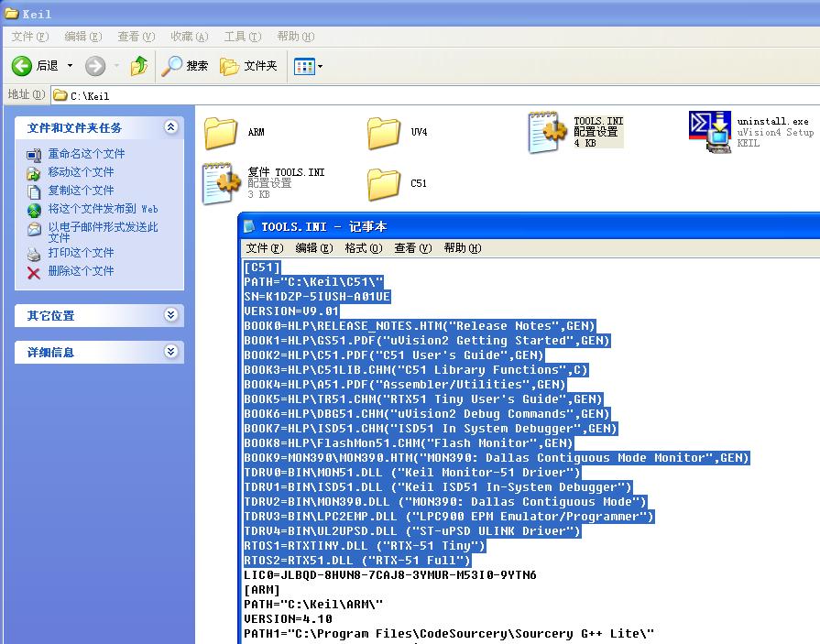Screen dimensions: 820x644
Task: Open Notepad's 格式(O) menu
Action: [x=364, y=247]
